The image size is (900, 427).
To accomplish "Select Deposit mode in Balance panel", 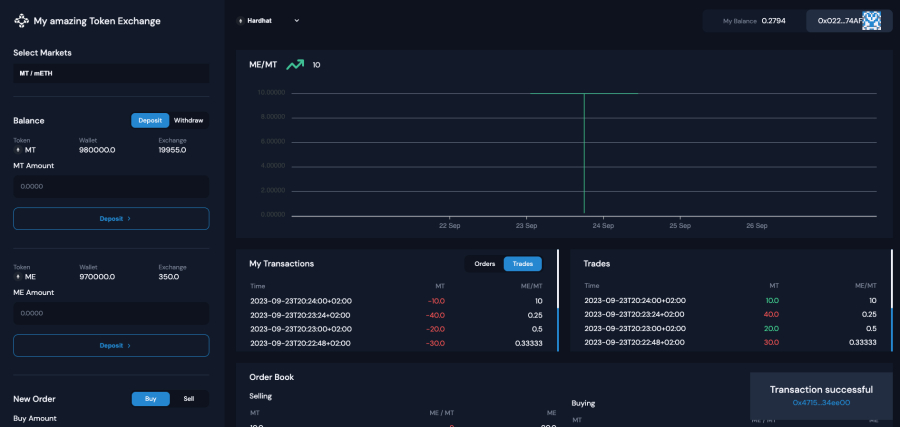I will click(150, 120).
